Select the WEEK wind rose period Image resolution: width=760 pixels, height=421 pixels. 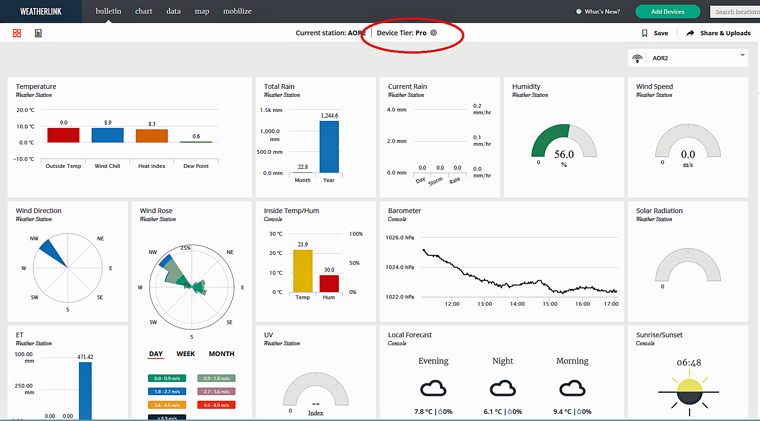click(186, 354)
